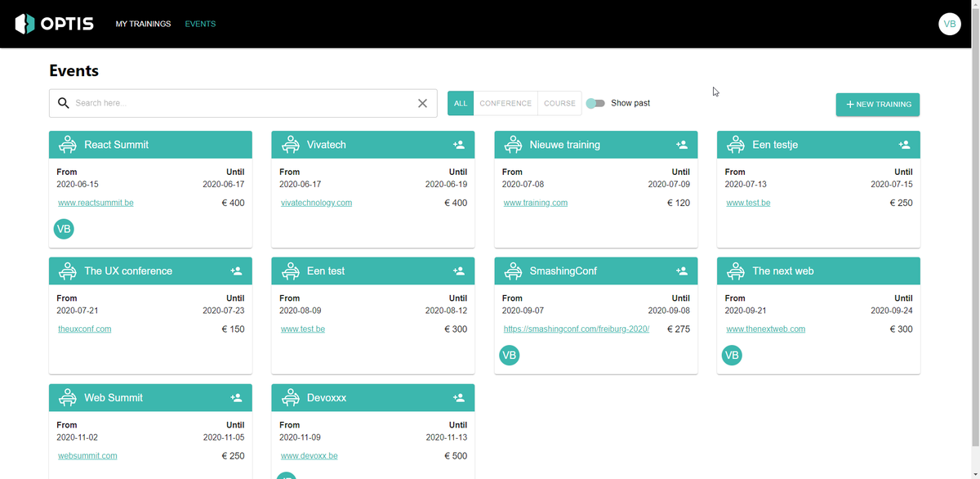Join Een test with add-person icon
The image size is (980, 479).
(x=459, y=271)
